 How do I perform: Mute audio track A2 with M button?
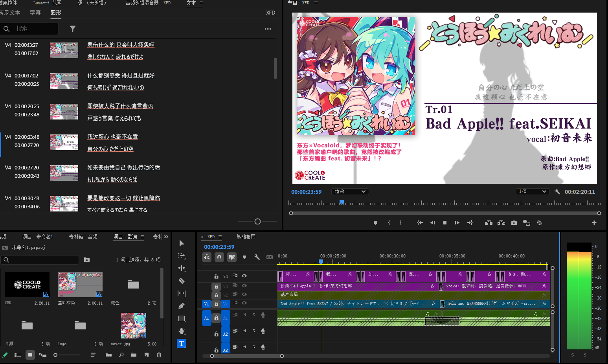[244, 331]
